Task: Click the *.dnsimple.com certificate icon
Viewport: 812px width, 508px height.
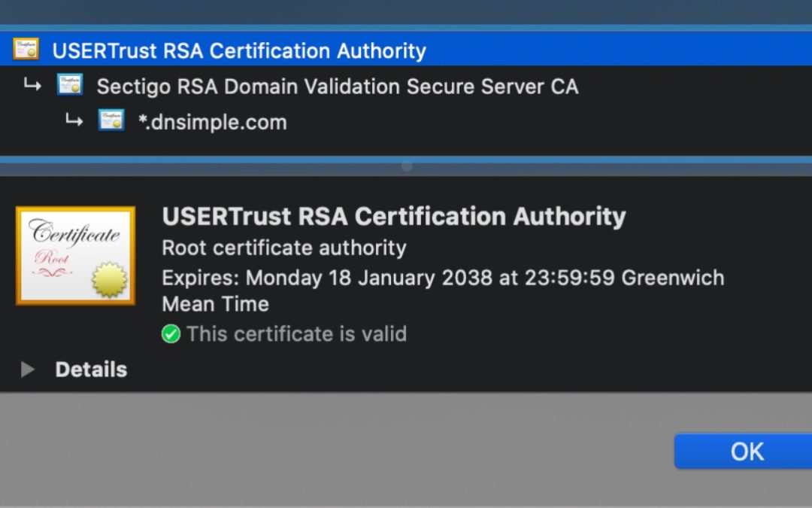Action: click(x=111, y=121)
